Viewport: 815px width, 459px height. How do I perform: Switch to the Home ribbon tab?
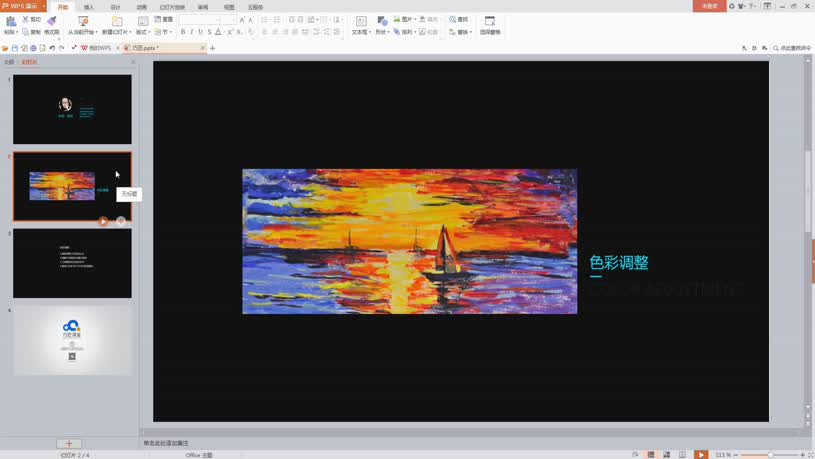click(63, 7)
